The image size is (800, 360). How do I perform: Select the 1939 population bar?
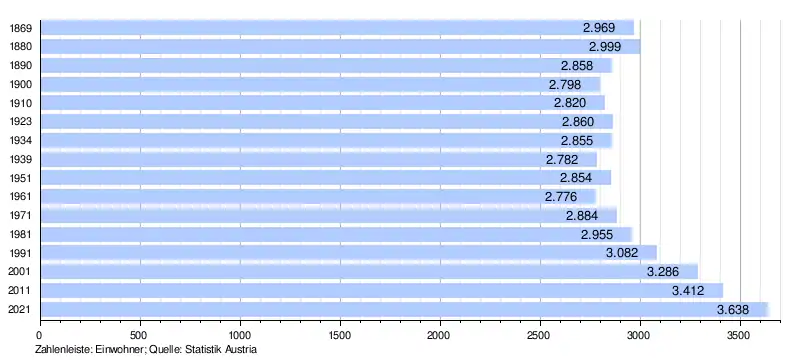(319, 160)
